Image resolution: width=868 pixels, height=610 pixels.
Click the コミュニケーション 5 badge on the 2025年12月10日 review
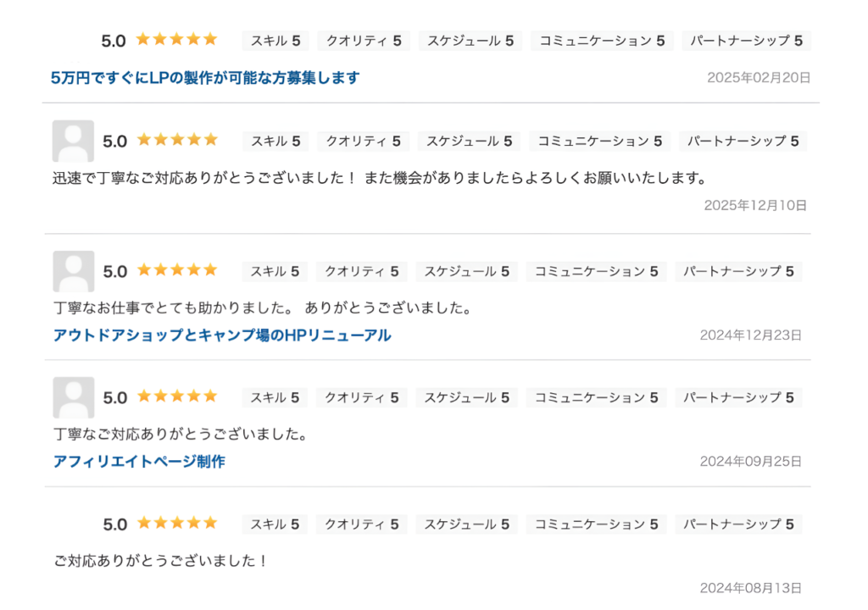point(599,141)
